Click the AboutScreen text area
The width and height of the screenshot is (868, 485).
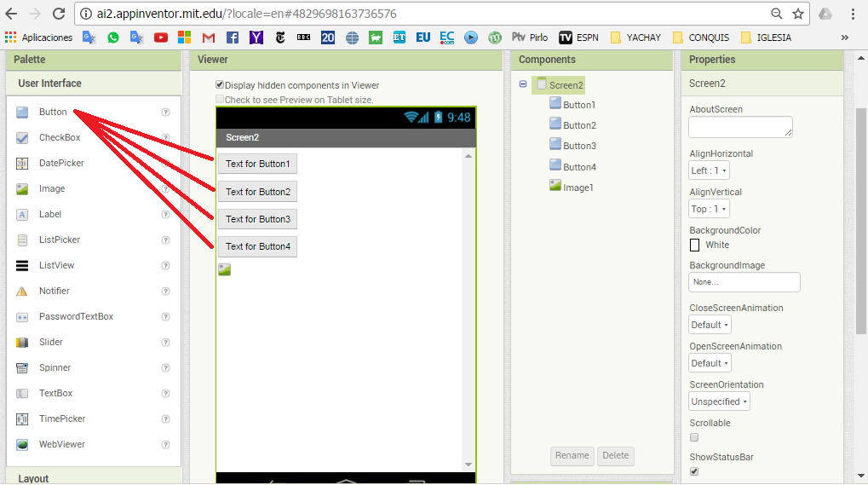[740, 127]
